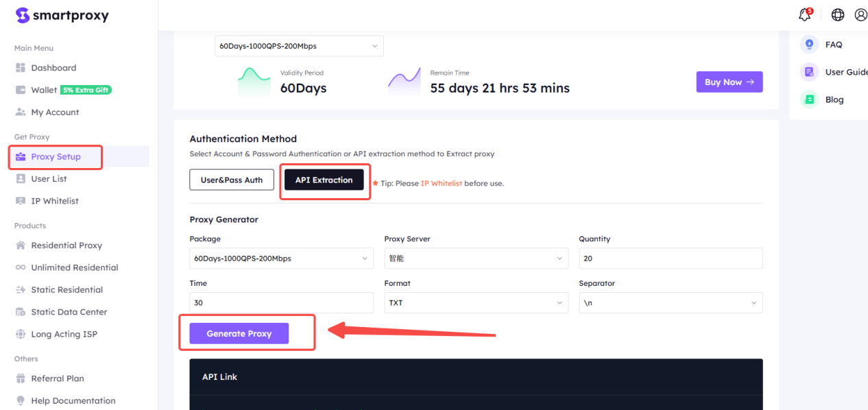This screenshot has height=410, width=868.
Task: Open Help Documentation page
Action: (x=73, y=400)
